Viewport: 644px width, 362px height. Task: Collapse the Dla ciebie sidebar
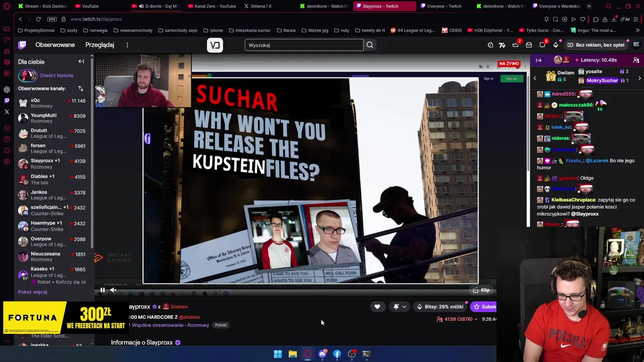point(81,61)
